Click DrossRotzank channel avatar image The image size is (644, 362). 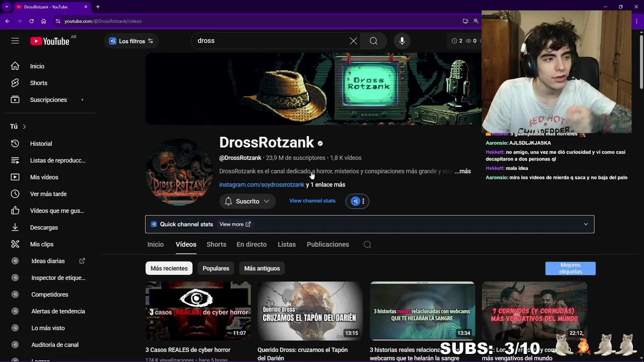(179, 171)
